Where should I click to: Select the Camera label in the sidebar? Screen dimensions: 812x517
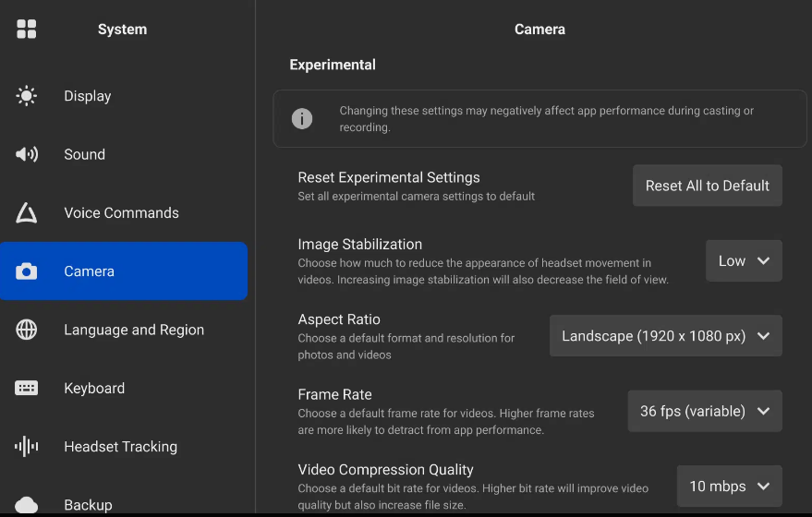(x=89, y=271)
